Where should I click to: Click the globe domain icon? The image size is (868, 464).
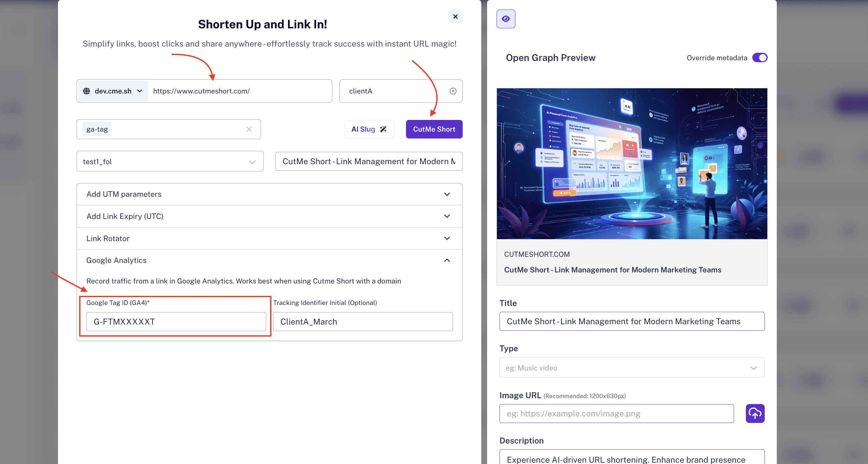point(87,91)
